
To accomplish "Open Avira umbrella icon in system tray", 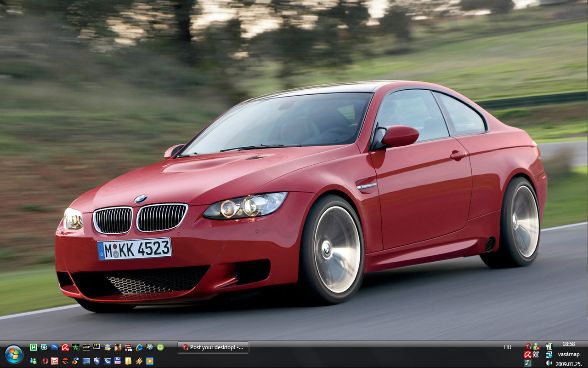I will point(528,355).
